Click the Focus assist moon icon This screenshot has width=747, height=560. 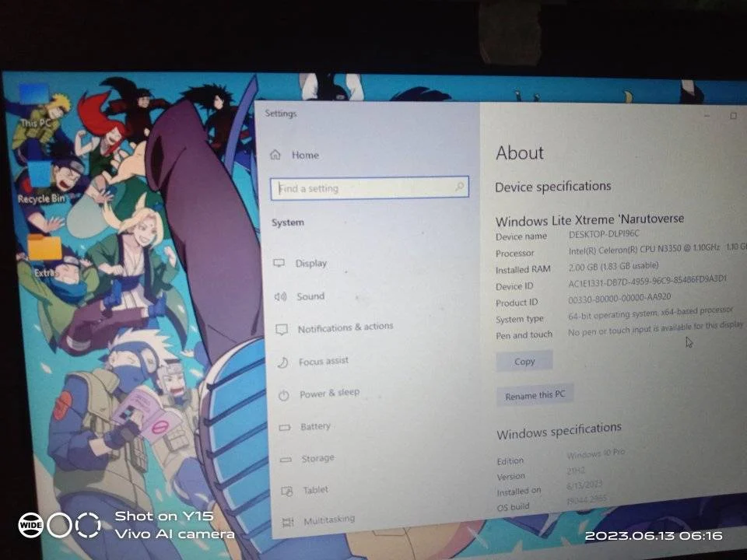[x=282, y=362]
